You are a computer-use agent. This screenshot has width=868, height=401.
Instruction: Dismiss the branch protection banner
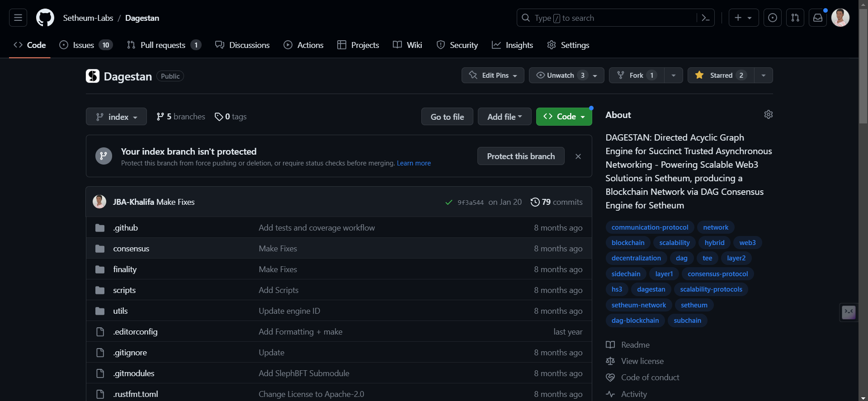578,156
